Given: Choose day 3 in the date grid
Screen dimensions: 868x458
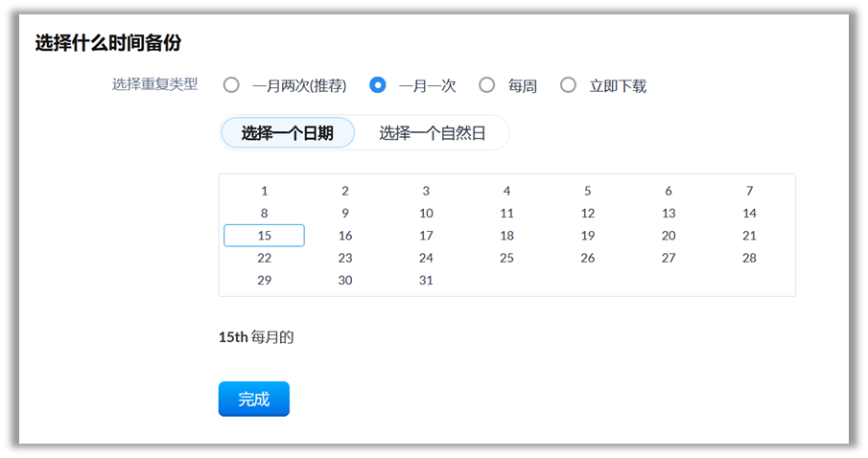Looking at the screenshot, I should 426,191.
